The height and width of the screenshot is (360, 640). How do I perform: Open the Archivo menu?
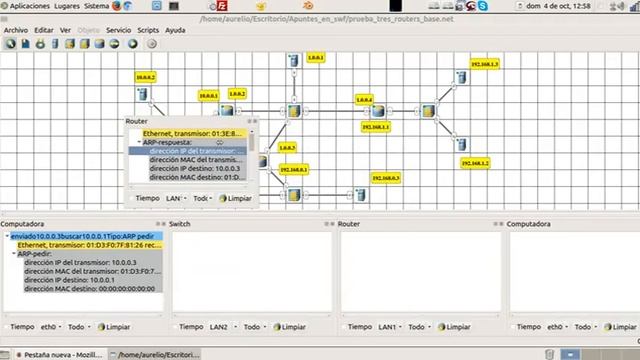16,30
